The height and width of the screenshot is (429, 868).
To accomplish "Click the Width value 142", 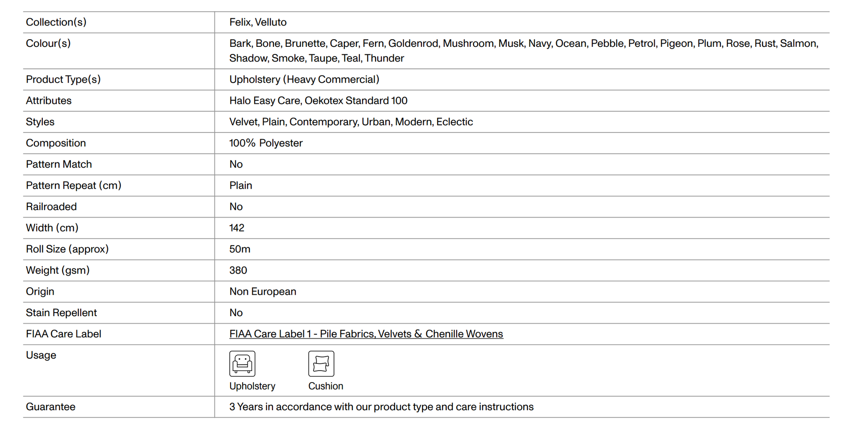I will (x=237, y=228).
